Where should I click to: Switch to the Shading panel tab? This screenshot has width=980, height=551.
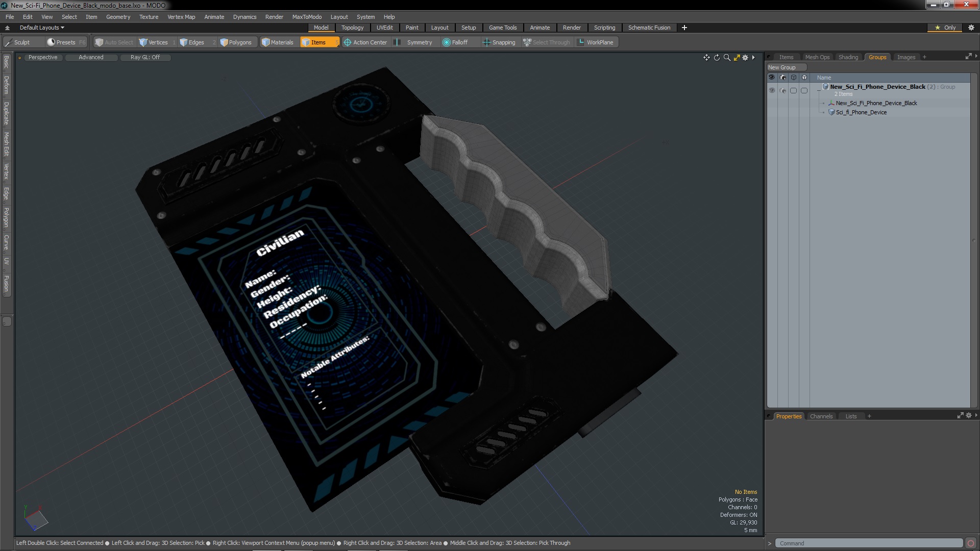tap(848, 57)
